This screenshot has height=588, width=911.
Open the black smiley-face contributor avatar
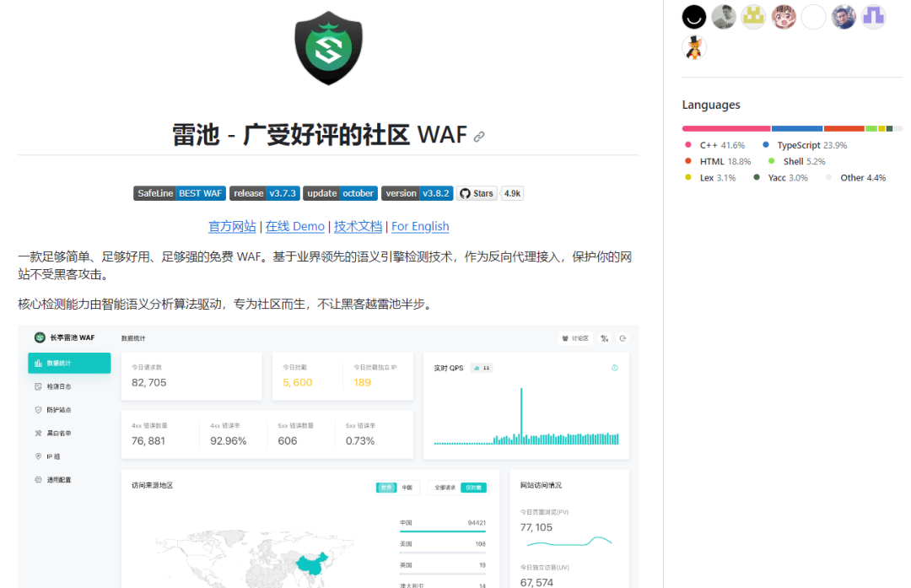693,17
